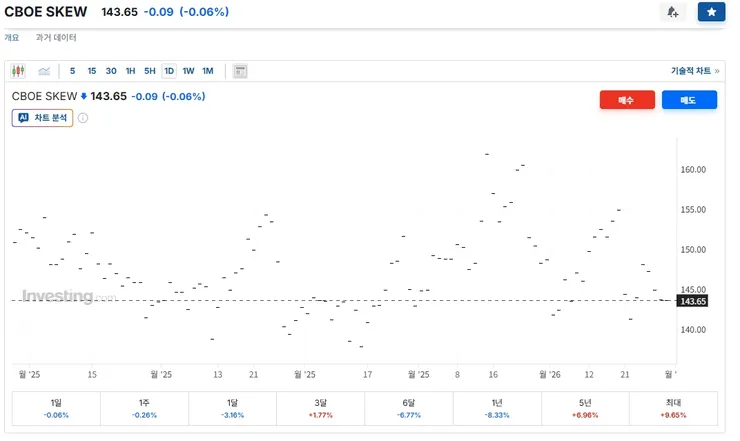Select the 1달 range

pos(233,408)
